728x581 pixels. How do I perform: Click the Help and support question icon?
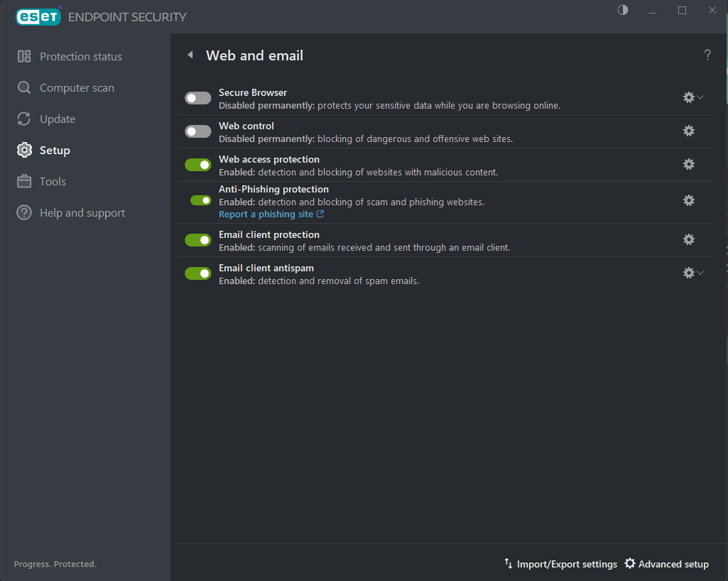tap(24, 212)
